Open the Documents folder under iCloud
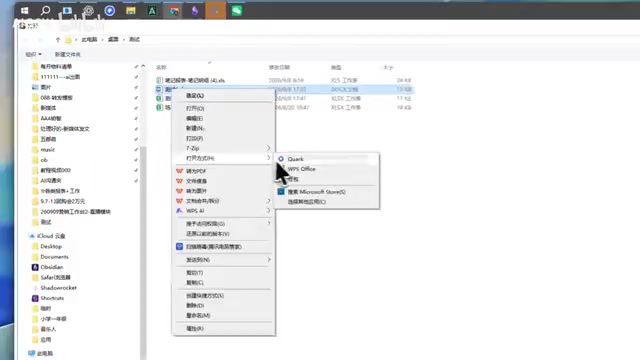The image size is (640, 360). pos(54,257)
